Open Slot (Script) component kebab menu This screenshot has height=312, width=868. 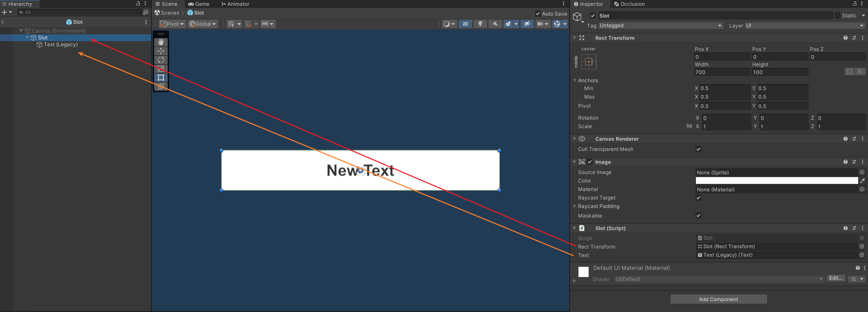863,228
